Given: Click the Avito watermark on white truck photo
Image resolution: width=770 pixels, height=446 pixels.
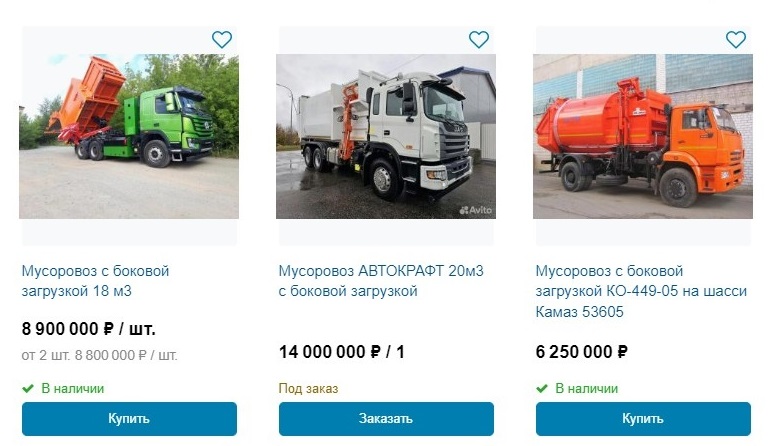Looking at the screenshot, I should [475, 210].
